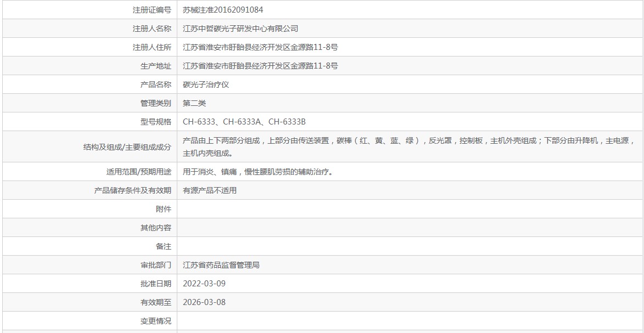
Task: Click the label 变更情况
Action: tap(156, 321)
